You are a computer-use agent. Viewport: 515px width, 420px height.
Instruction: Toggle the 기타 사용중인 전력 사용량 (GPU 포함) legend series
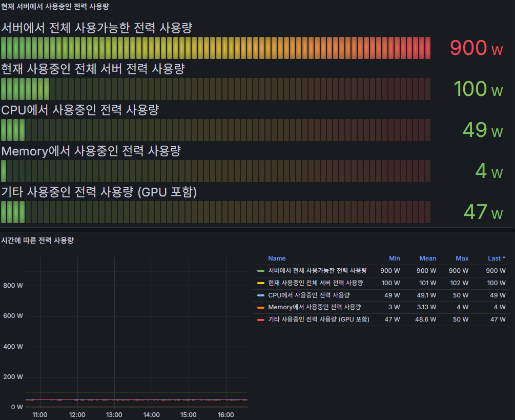pyautogui.click(x=318, y=320)
